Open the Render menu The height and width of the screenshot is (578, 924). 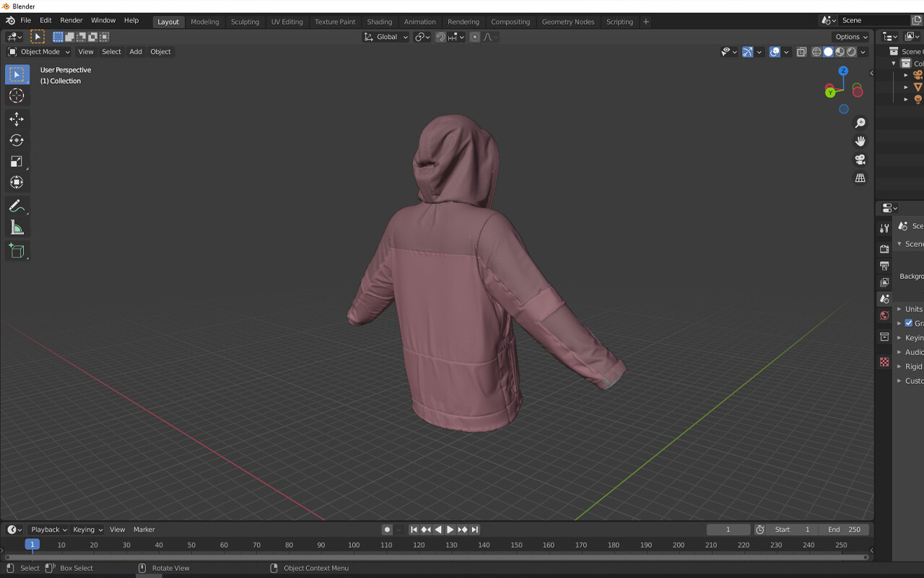(71, 20)
